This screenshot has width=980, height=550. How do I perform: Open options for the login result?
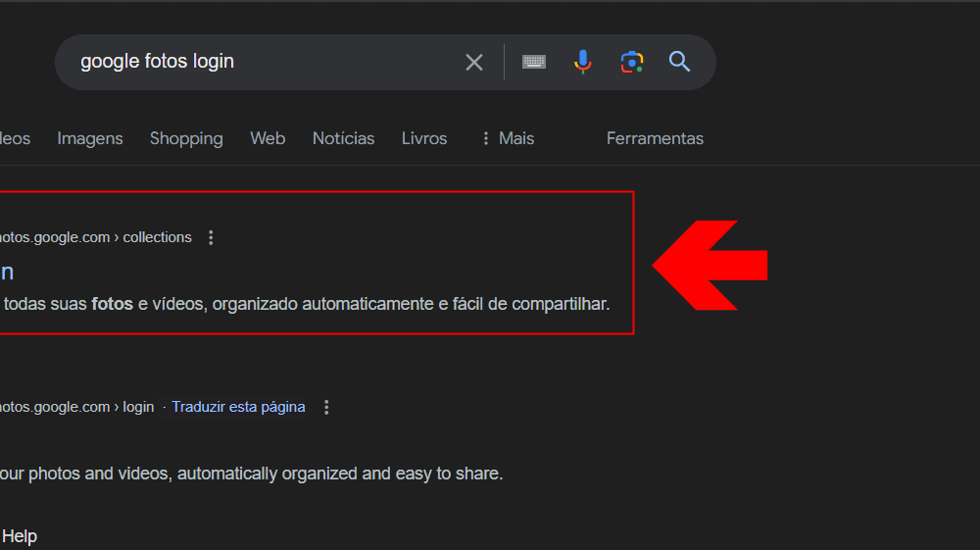pyautogui.click(x=327, y=407)
